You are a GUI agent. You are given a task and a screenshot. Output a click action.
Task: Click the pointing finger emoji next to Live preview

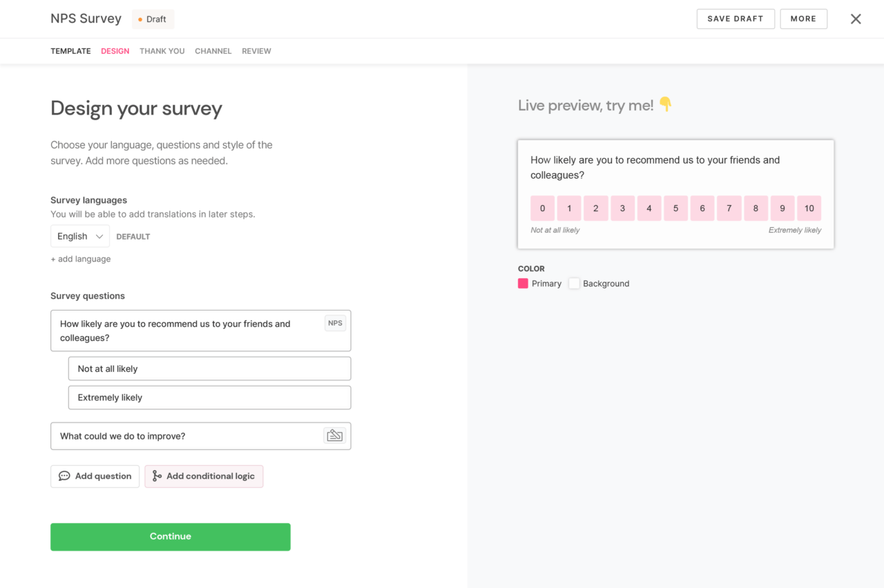point(665,105)
